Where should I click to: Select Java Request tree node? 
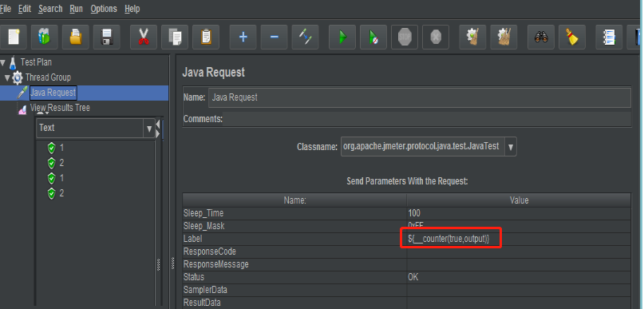tap(53, 93)
